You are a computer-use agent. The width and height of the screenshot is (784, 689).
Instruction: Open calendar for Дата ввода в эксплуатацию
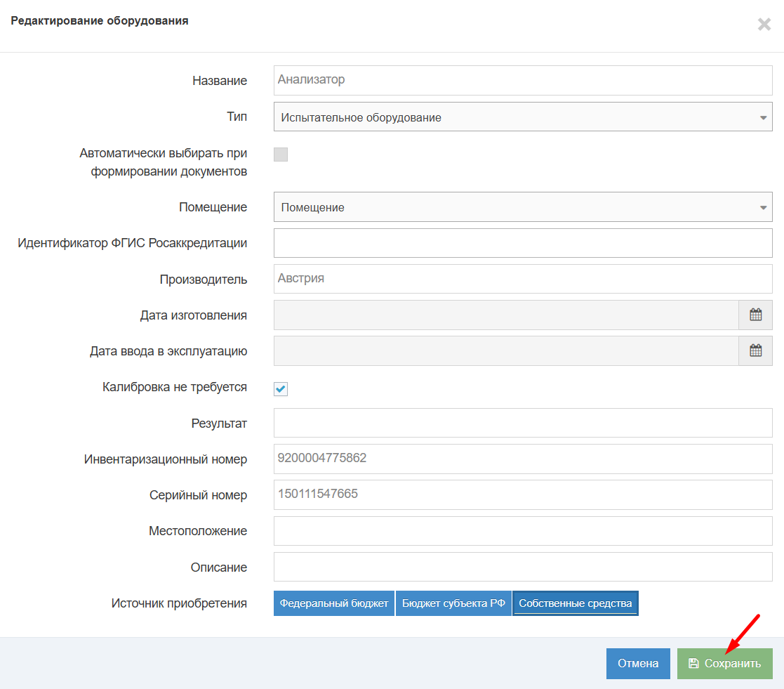pos(755,350)
